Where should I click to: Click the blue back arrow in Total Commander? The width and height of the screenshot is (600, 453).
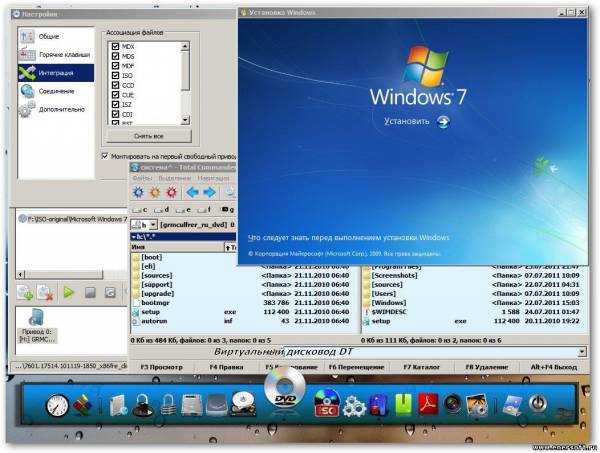(x=192, y=192)
